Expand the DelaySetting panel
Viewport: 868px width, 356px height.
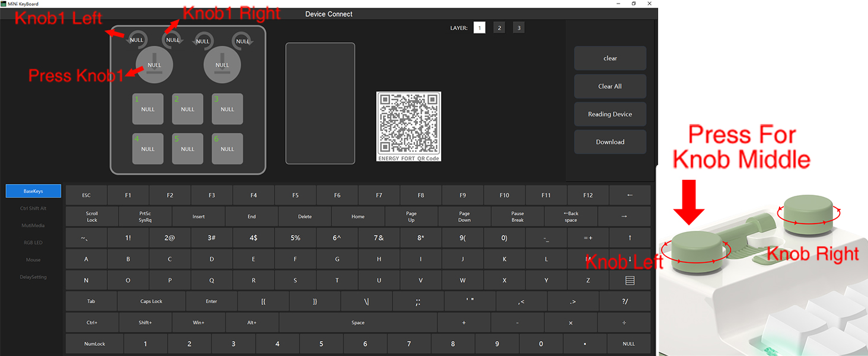tap(33, 276)
